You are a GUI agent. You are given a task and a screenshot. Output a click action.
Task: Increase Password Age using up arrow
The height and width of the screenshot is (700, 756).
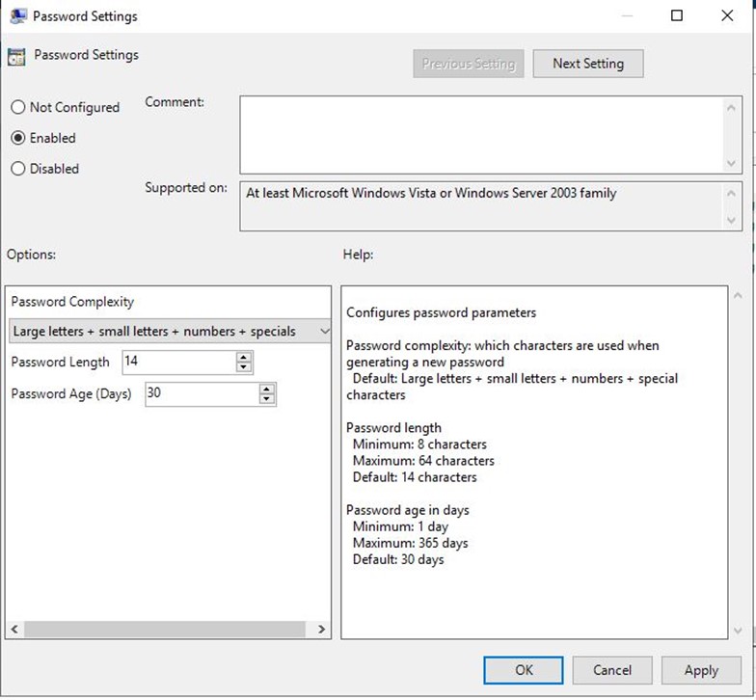coord(267,388)
